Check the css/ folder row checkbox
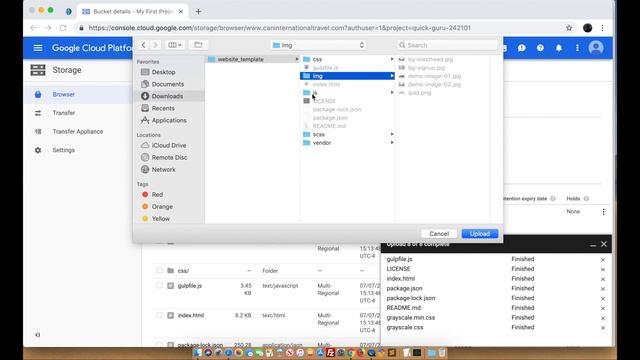Viewport: 640px width, 360px height. click(x=159, y=271)
